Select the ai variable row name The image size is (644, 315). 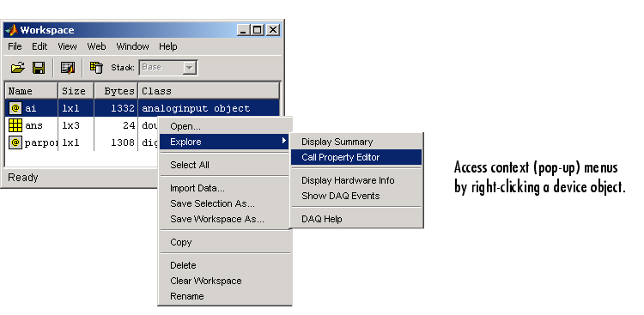[30, 108]
